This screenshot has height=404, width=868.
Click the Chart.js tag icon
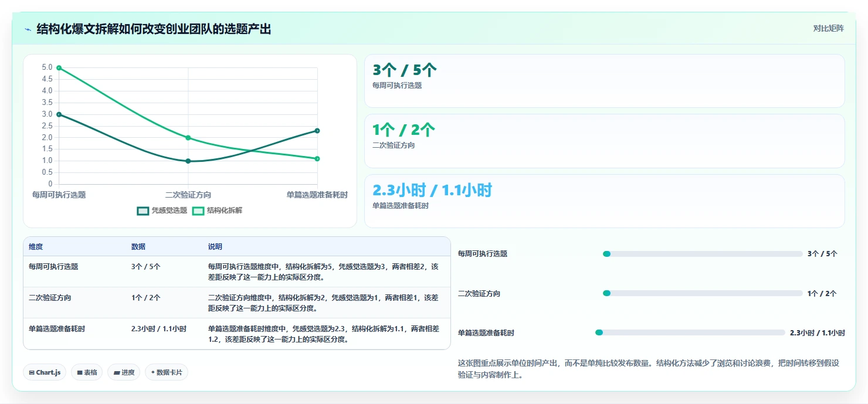32,373
